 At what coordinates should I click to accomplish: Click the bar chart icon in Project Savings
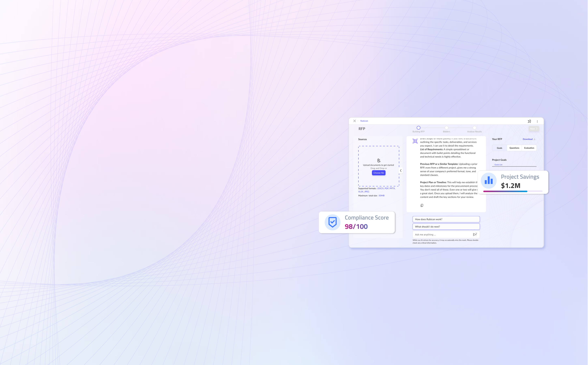pos(489,180)
